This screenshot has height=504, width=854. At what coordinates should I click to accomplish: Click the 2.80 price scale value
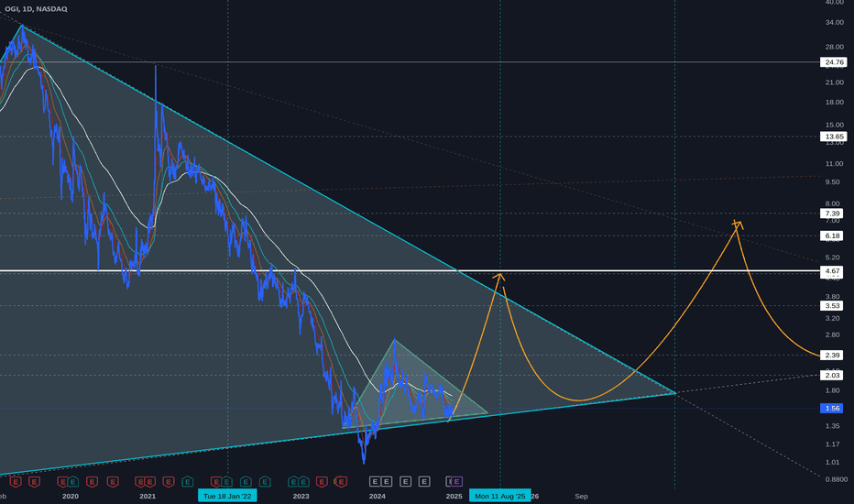tap(832, 334)
